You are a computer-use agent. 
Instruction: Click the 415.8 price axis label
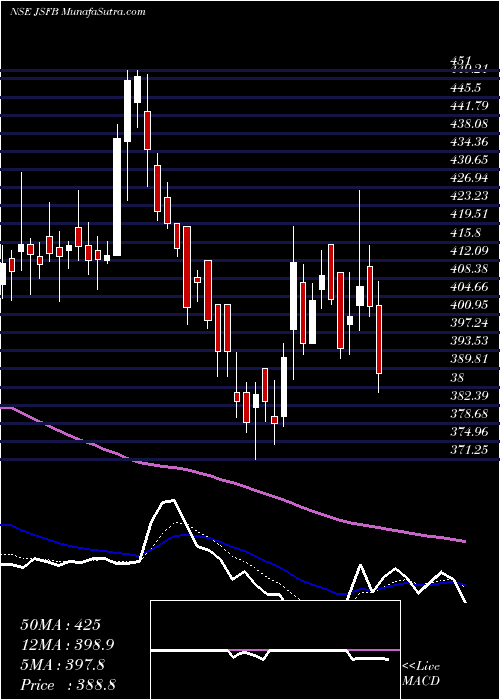pyautogui.click(x=465, y=233)
